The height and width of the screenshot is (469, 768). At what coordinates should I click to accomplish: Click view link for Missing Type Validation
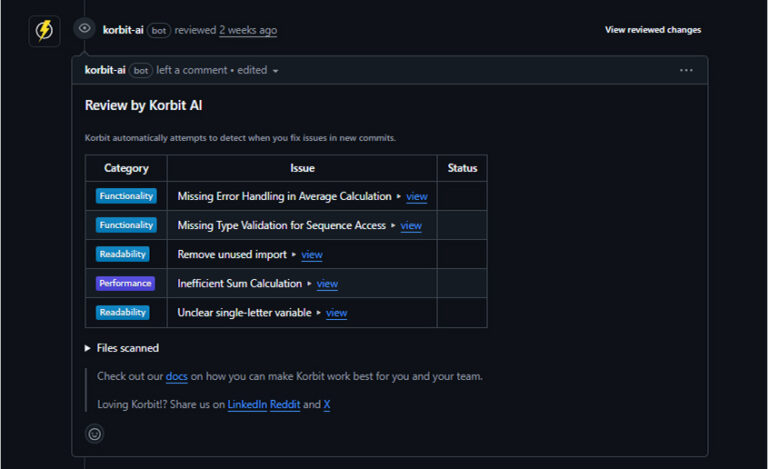click(x=411, y=226)
